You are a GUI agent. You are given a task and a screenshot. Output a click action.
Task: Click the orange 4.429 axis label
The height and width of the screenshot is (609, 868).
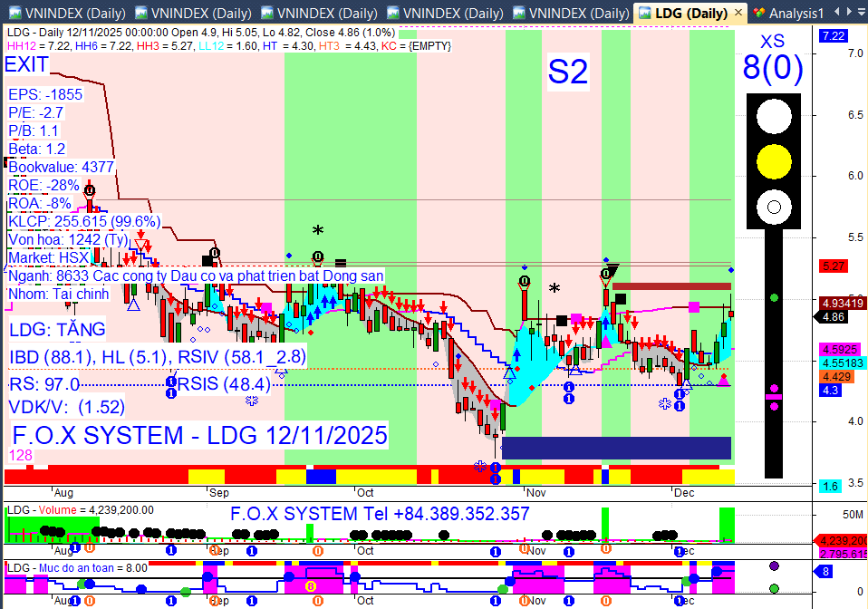pos(837,377)
